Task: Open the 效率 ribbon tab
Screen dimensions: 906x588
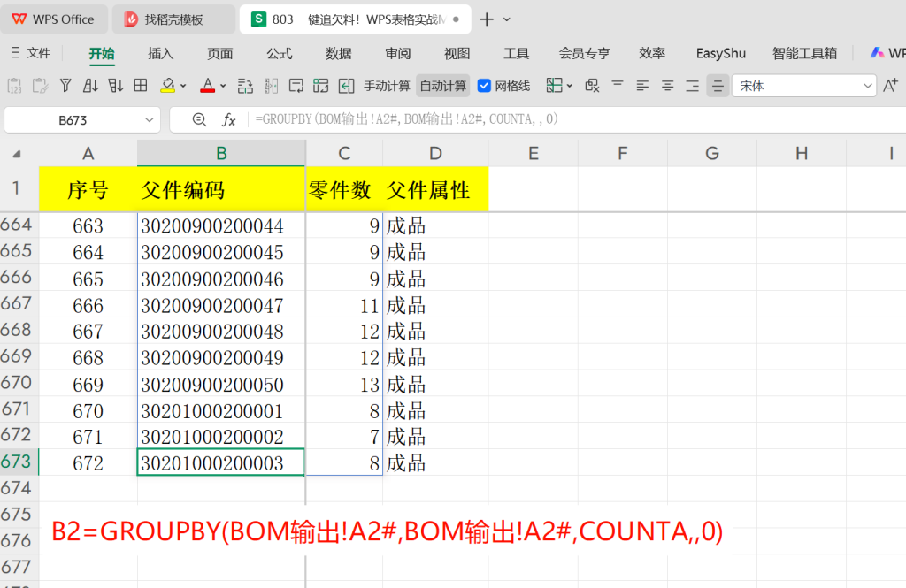Action: click(652, 54)
